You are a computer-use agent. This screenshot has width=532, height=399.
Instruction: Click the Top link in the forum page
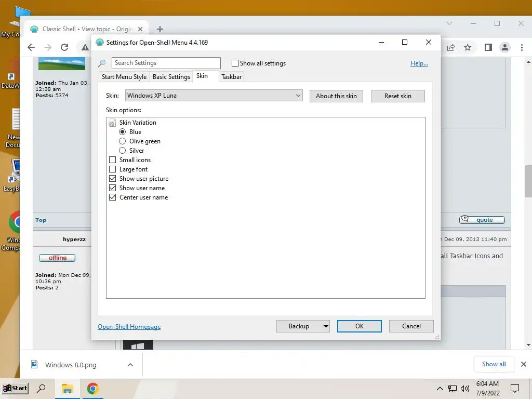tap(41, 220)
